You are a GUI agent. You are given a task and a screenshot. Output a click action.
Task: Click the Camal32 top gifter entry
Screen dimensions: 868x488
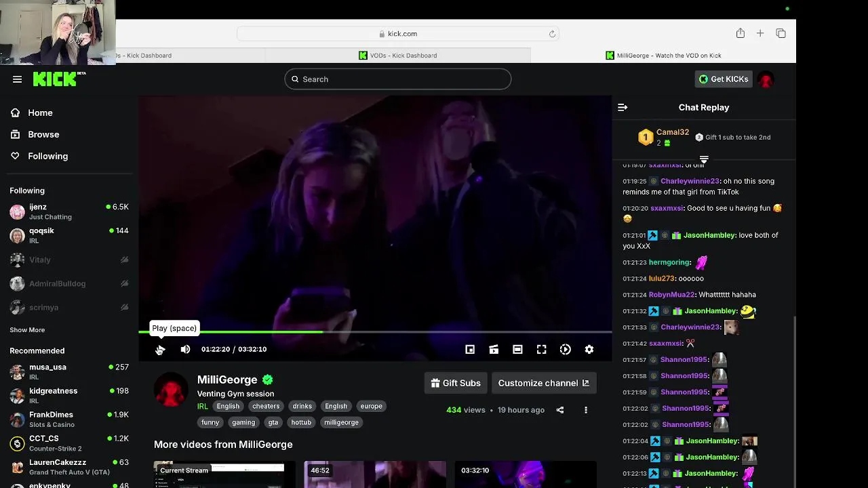click(x=664, y=137)
